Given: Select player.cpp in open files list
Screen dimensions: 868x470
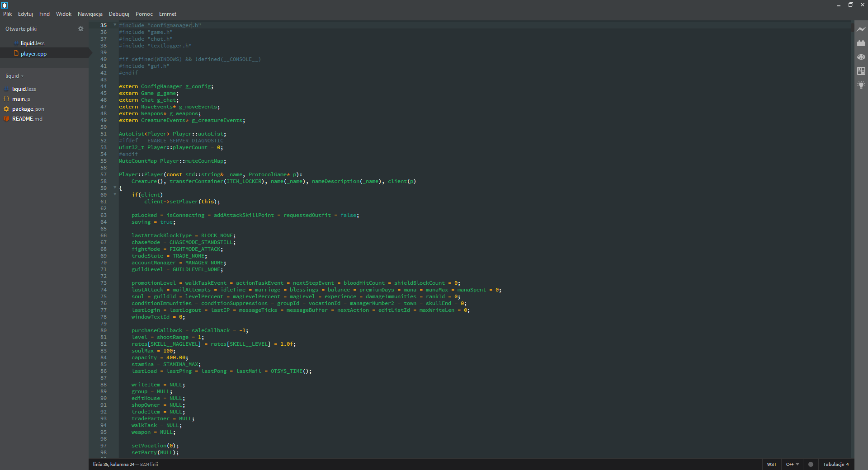Looking at the screenshot, I should point(34,53).
